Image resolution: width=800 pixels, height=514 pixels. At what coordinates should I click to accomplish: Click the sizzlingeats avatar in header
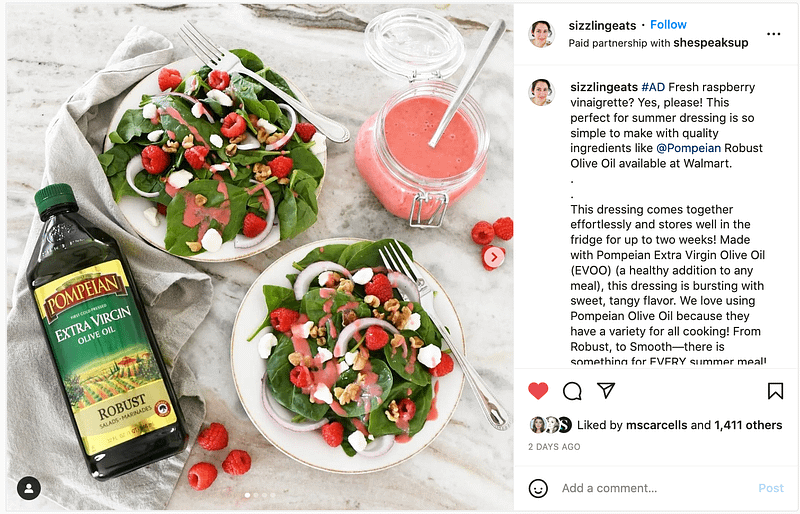coord(541,34)
